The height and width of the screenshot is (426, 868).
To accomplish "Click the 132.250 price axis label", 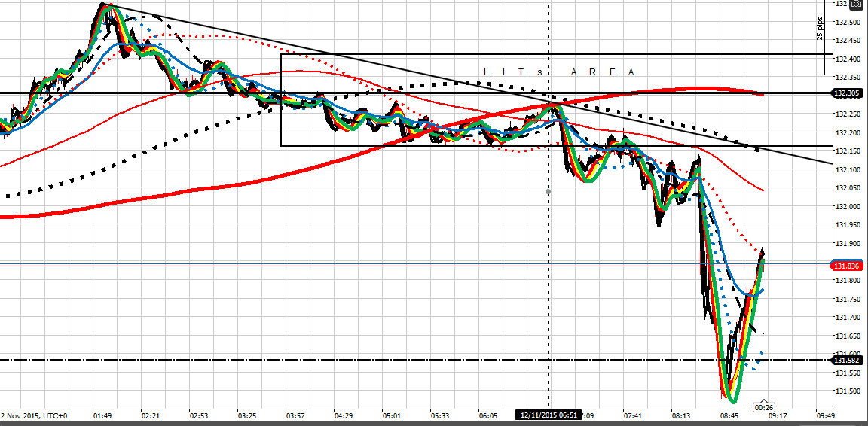I will [x=848, y=114].
